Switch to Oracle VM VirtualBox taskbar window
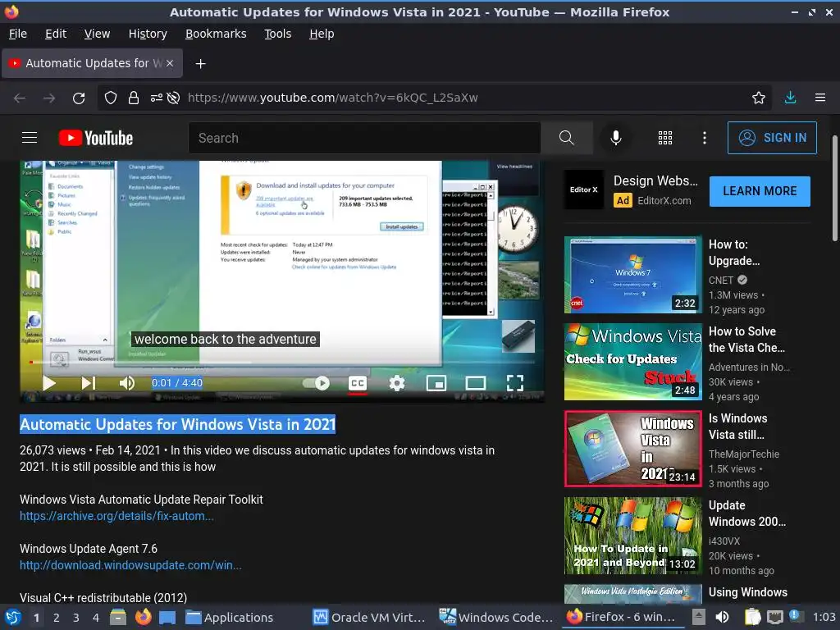Viewport: 840px width, 630px height. coord(370,618)
